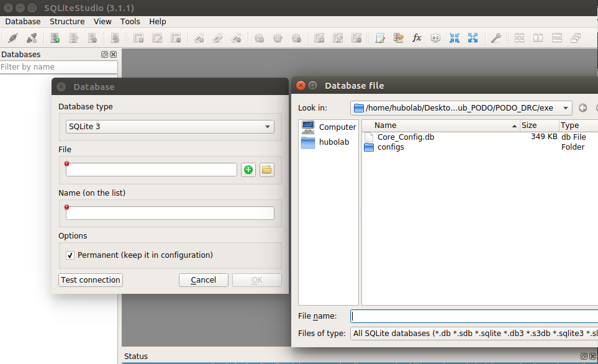The width and height of the screenshot is (598, 364).
Task: Click the Remove database toolbar icon
Action: pyautogui.click(x=93, y=38)
